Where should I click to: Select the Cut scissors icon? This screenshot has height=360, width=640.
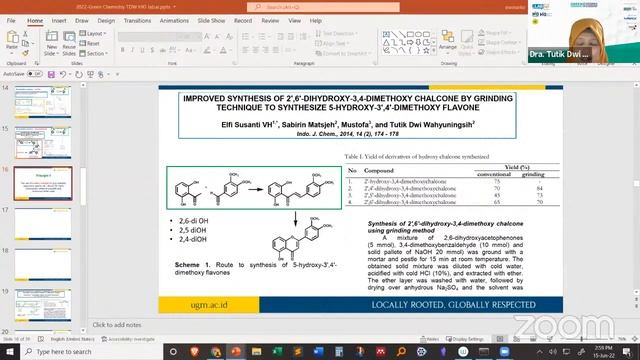25,34
